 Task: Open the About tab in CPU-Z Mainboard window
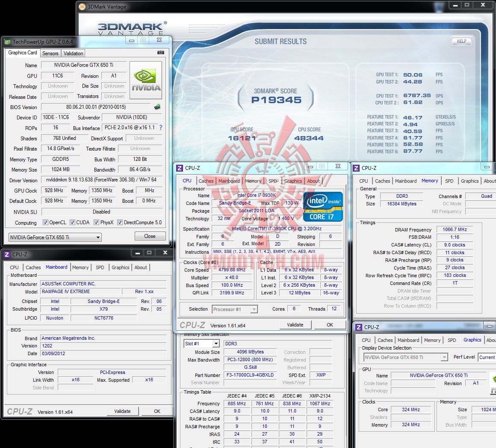[141, 267]
